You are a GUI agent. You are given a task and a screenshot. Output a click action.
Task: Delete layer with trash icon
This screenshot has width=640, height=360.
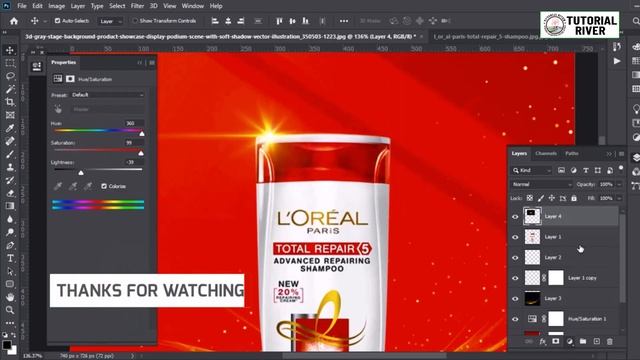point(609,341)
